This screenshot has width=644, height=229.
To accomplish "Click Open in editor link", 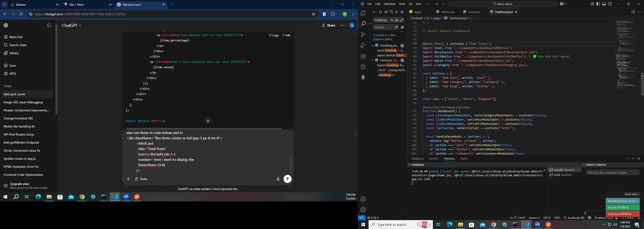I will click(383, 40).
